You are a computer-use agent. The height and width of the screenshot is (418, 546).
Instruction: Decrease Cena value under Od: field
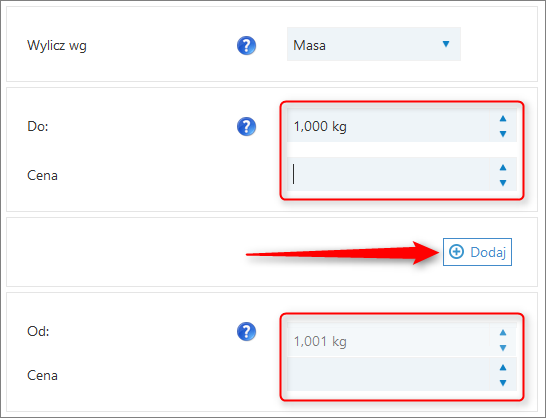pos(503,383)
